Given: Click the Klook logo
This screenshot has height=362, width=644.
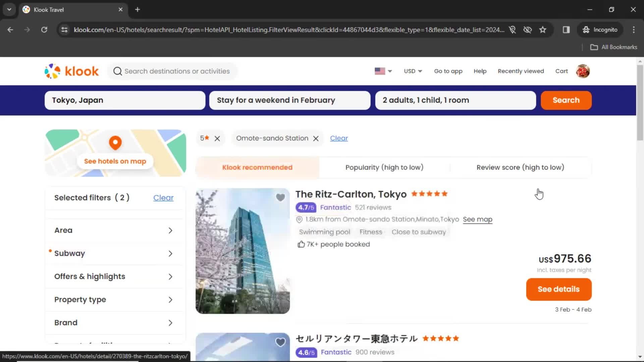Looking at the screenshot, I should click(x=71, y=71).
